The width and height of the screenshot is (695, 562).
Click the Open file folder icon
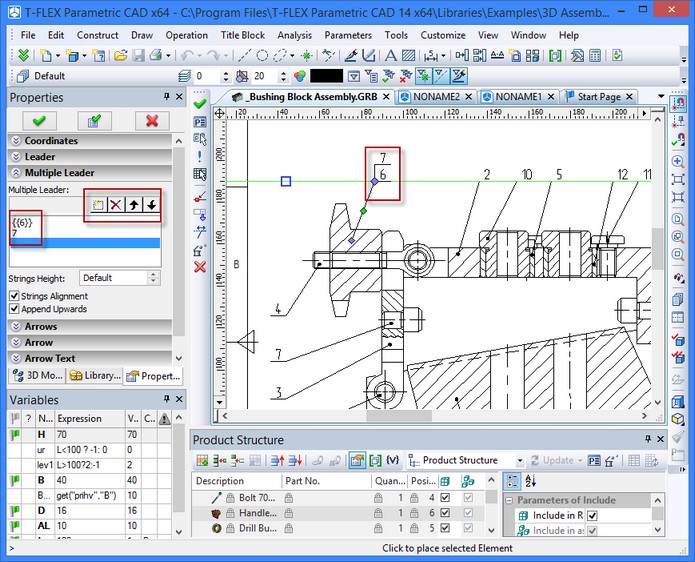click(x=120, y=55)
